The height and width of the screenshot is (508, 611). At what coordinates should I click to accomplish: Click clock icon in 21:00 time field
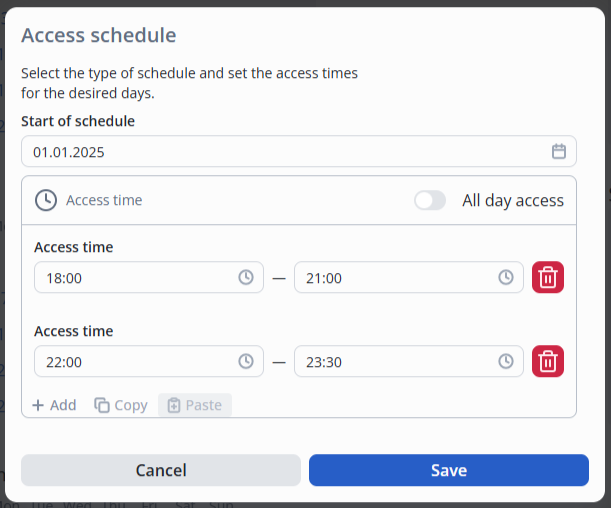(506, 278)
